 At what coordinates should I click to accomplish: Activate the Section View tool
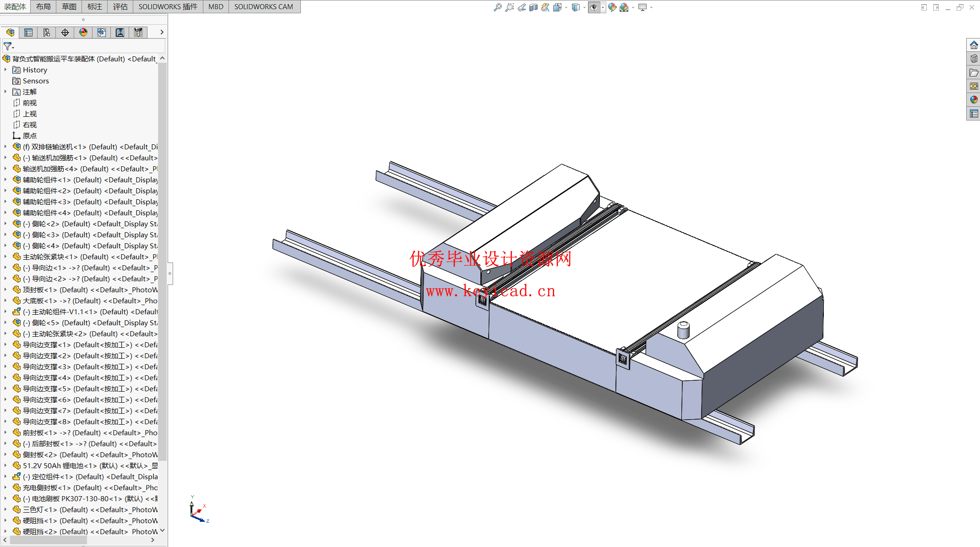coord(534,7)
